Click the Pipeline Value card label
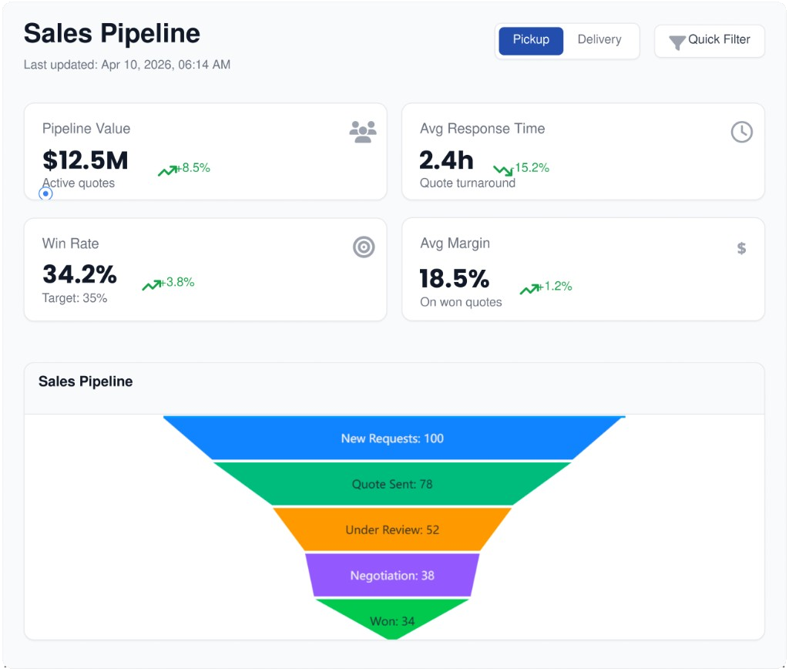 86,129
